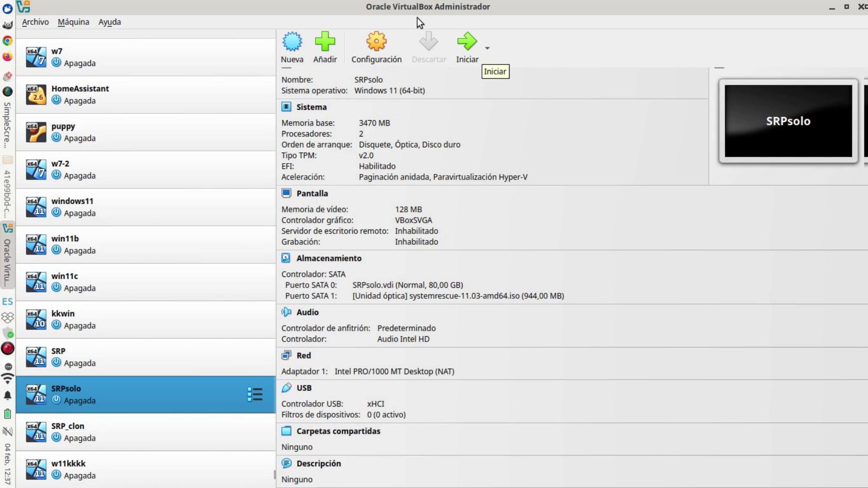
Task: Collapse the general section dash handle
Action: [286, 68]
